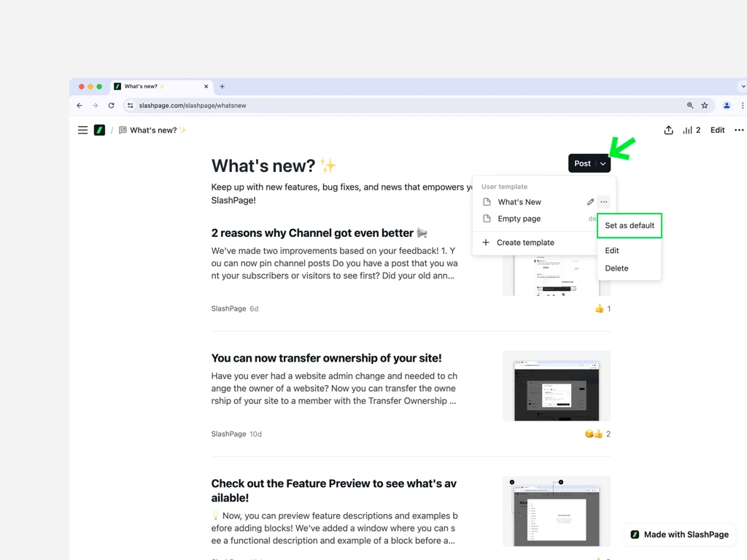
Task: Open Chrome three-dot menu
Action: click(x=742, y=105)
